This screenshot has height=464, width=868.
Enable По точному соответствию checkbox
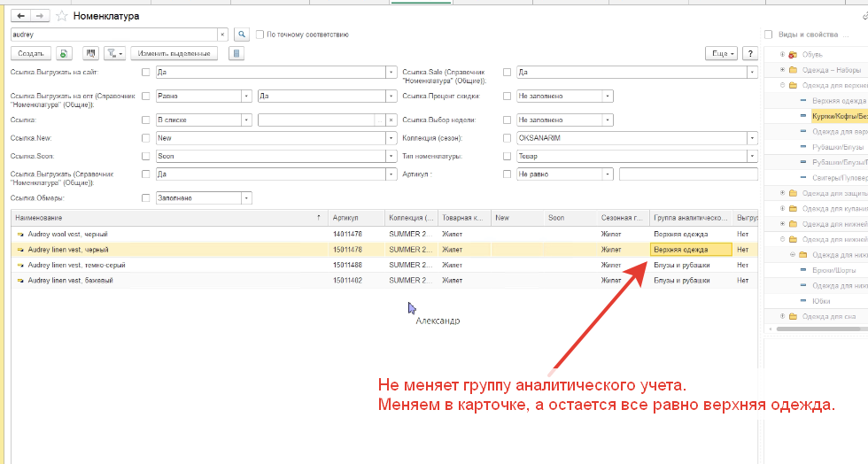tap(260, 35)
